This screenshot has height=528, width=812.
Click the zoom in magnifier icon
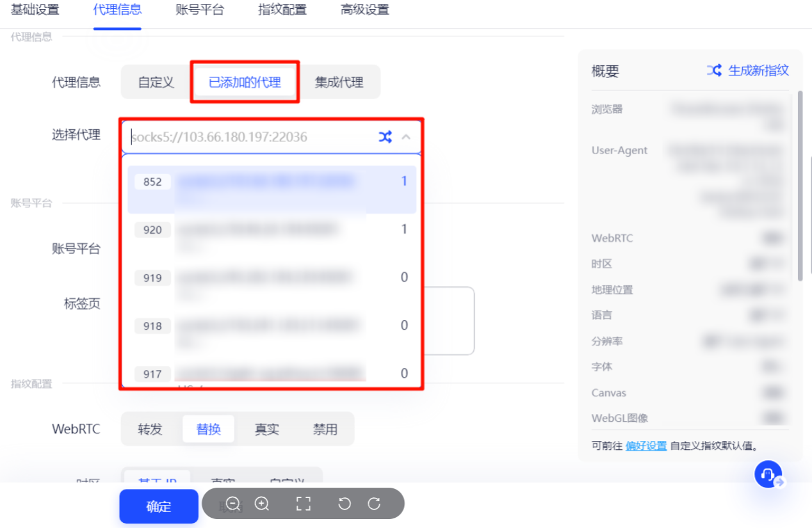pos(262,504)
